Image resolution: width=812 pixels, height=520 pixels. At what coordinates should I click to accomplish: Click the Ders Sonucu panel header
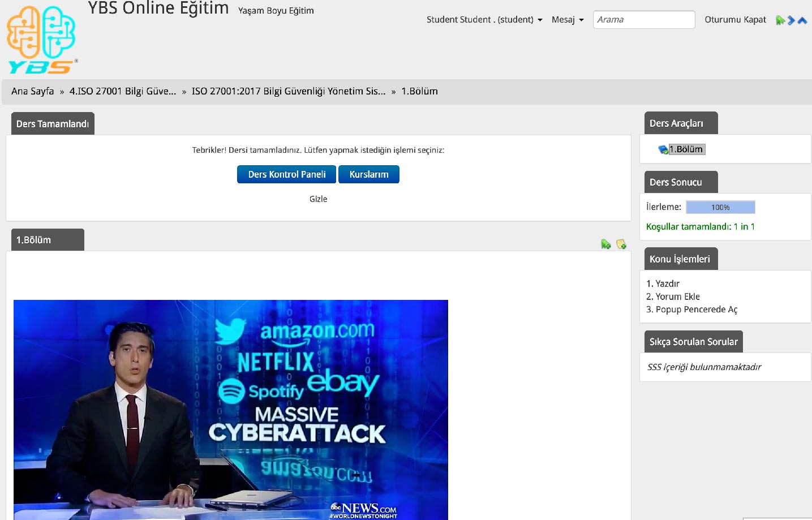[x=681, y=182]
